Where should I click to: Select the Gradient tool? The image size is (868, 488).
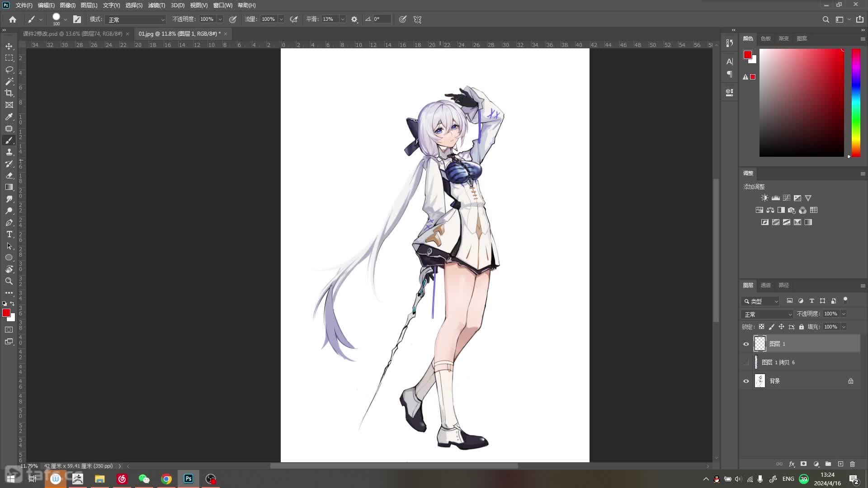[9, 187]
